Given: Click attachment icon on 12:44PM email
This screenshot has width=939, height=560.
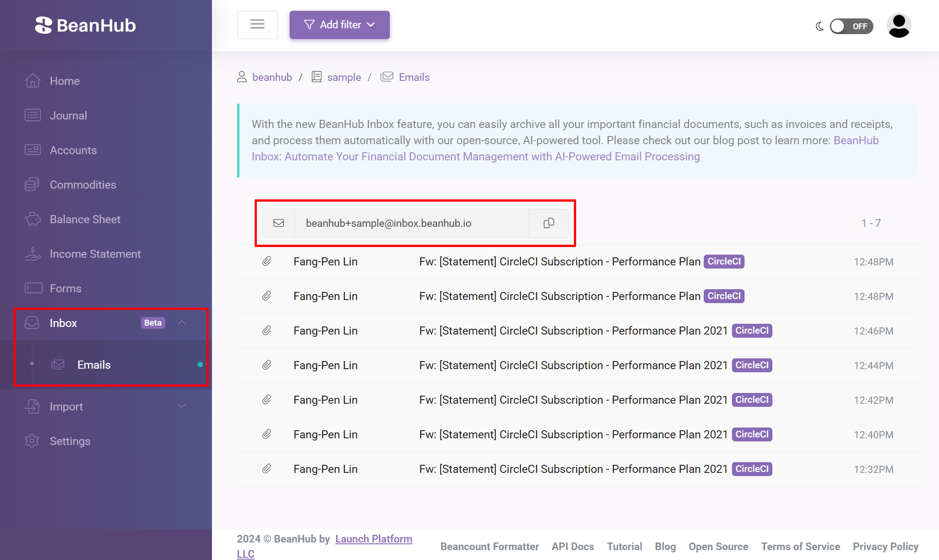Looking at the screenshot, I should 267,365.
